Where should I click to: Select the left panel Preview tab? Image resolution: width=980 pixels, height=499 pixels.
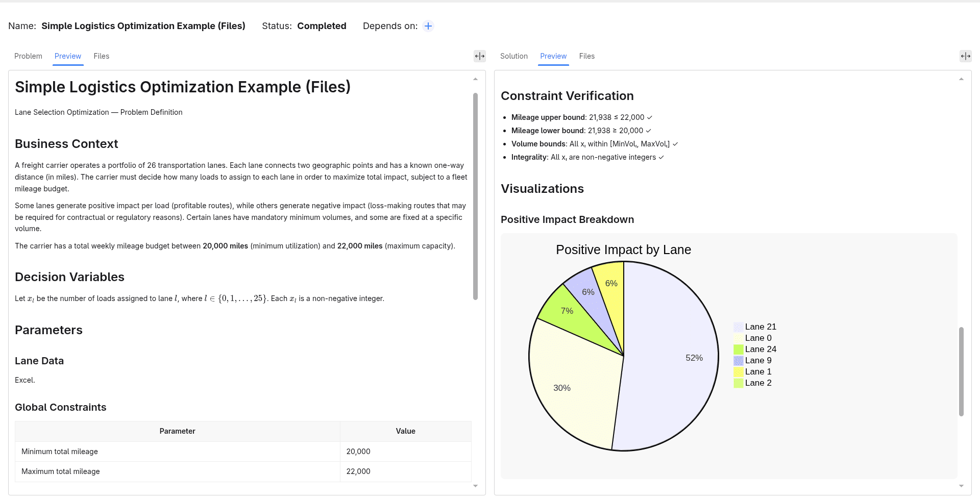tap(68, 56)
